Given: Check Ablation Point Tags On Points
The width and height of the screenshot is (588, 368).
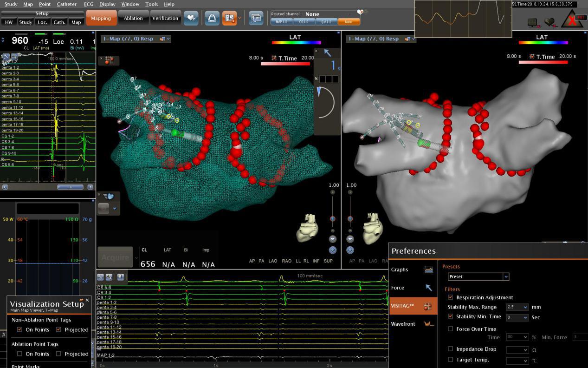Looking at the screenshot, I should pyautogui.click(x=19, y=354).
